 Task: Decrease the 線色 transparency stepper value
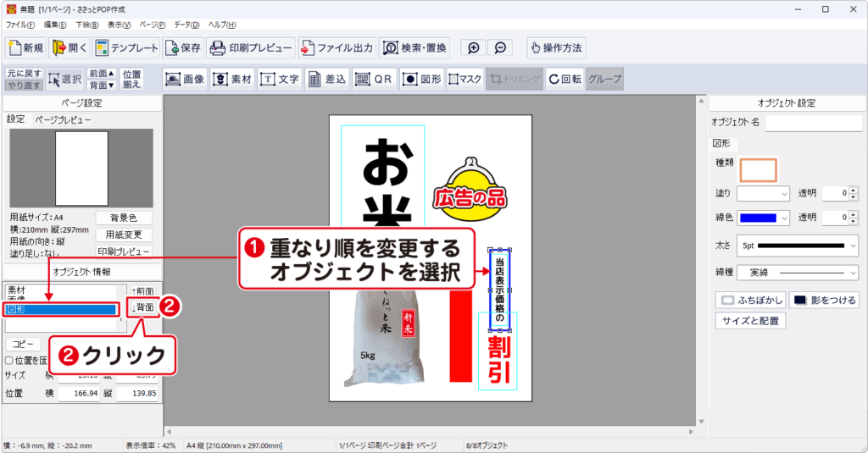click(852, 222)
